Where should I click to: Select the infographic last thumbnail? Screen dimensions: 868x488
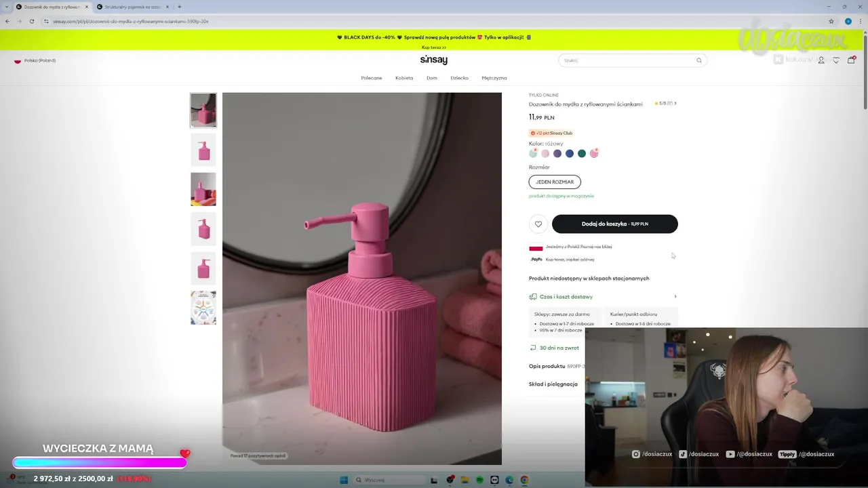203,308
